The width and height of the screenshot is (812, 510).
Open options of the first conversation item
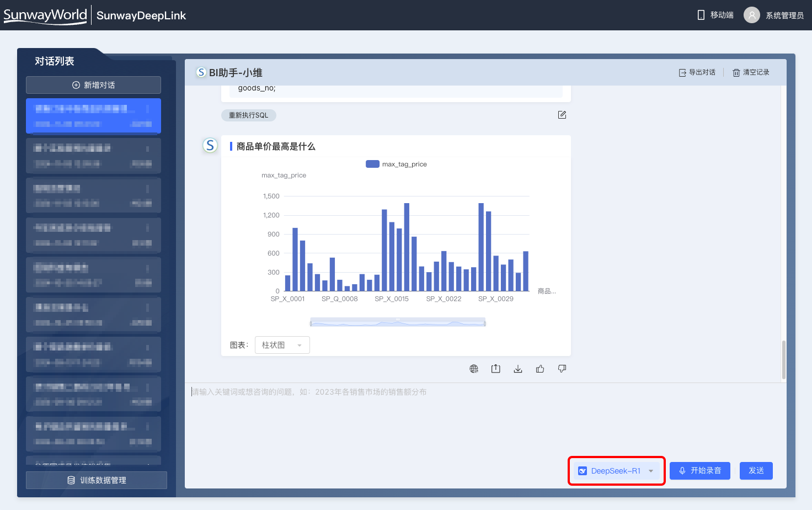click(148, 109)
